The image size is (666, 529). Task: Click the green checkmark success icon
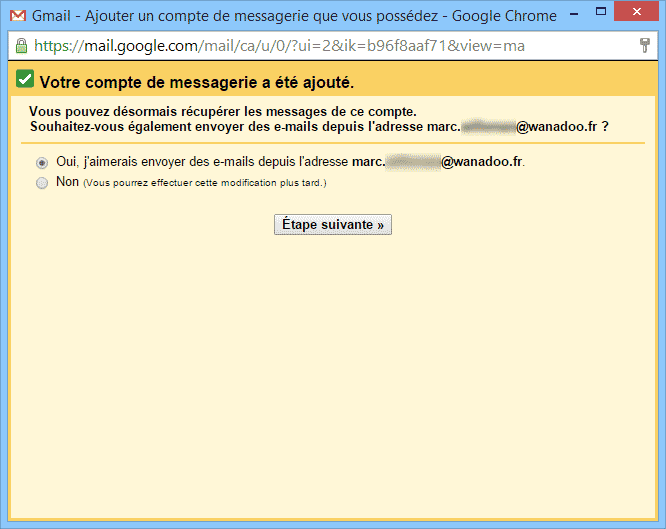point(25,80)
